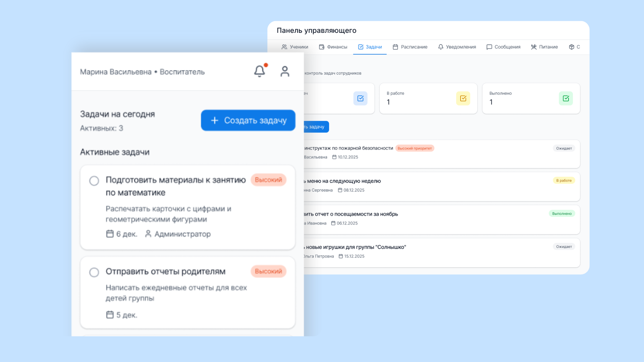Click calendar icon beside "6 дек."
This screenshot has height=362, width=644.
[110, 234]
